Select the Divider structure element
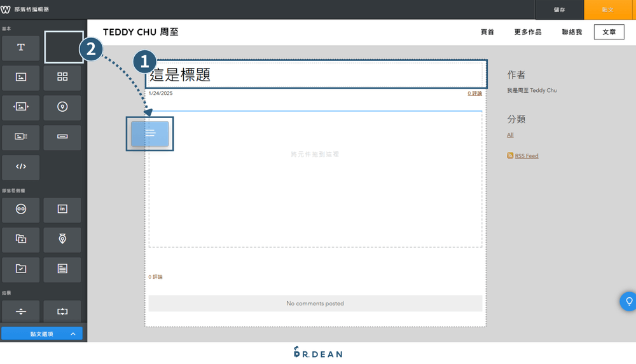This screenshot has width=636, height=364. [21, 311]
